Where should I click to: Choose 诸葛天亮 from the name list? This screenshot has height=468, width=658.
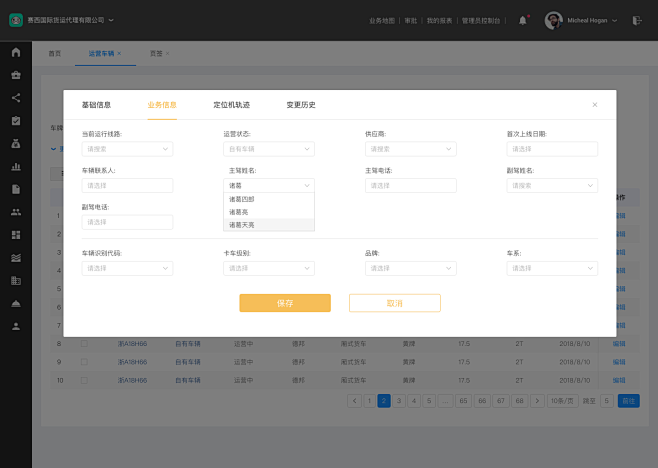point(269,225)
